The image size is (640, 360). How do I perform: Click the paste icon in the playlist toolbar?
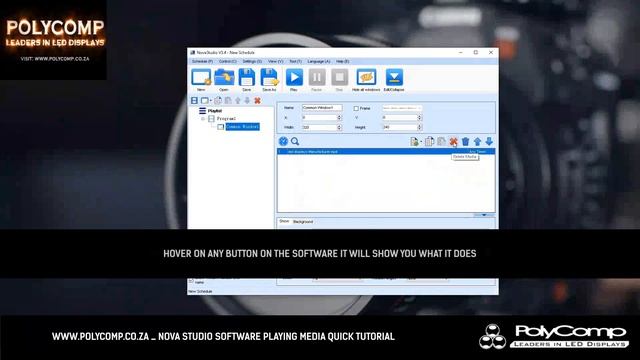(228, 100)
